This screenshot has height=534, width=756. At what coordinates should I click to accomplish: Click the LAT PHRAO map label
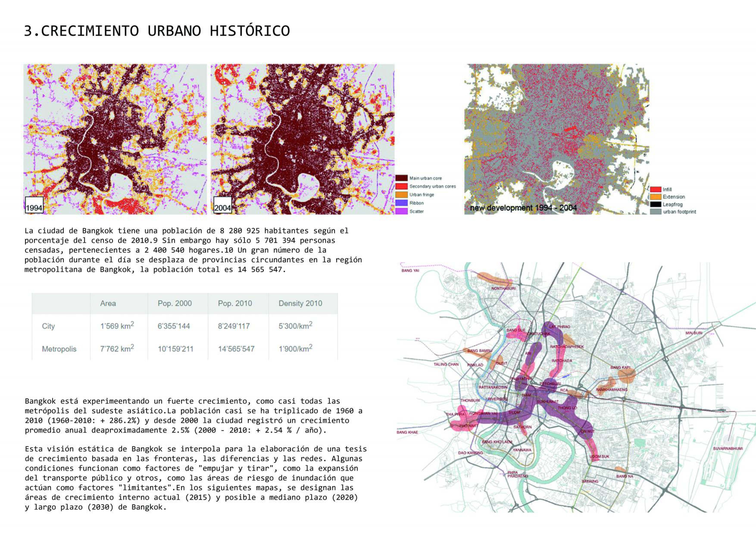coord(559,327)
